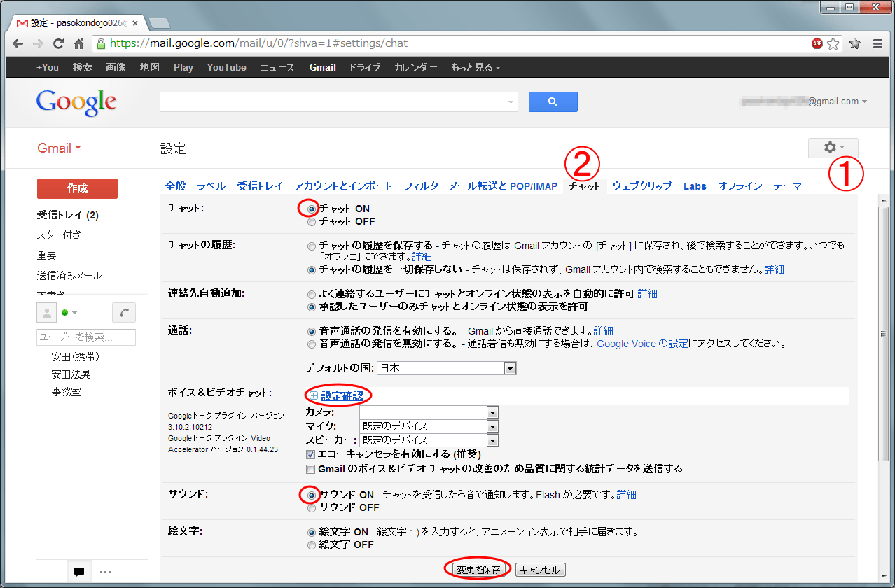Click the 設定確認 link

pyautogui.click(x=342, y=396)
